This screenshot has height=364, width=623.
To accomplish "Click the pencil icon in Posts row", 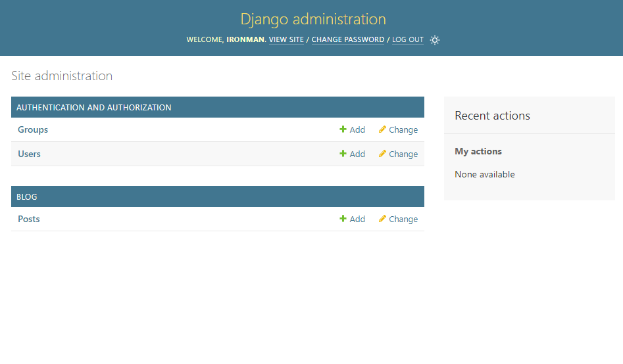I will click(382, 219).
